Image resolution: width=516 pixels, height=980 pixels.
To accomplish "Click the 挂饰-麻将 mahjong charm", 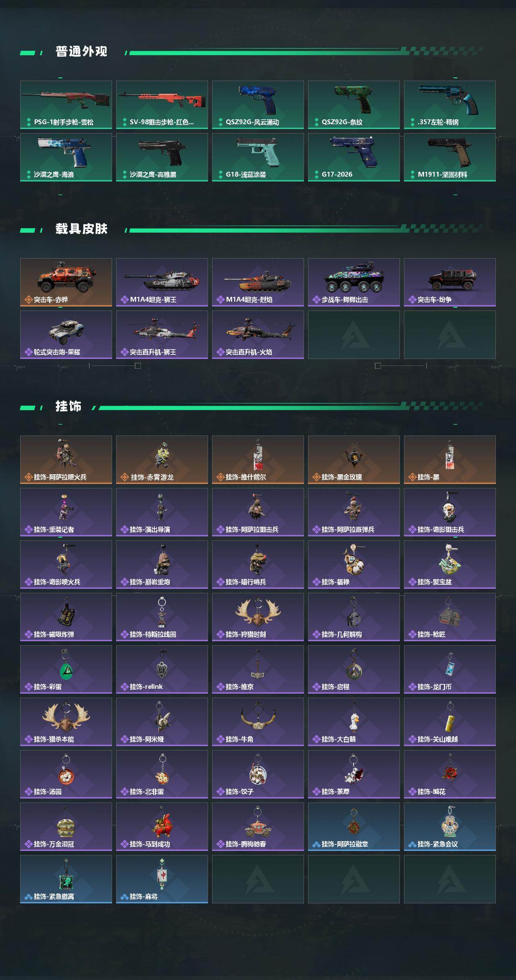I will pos(162,879).
